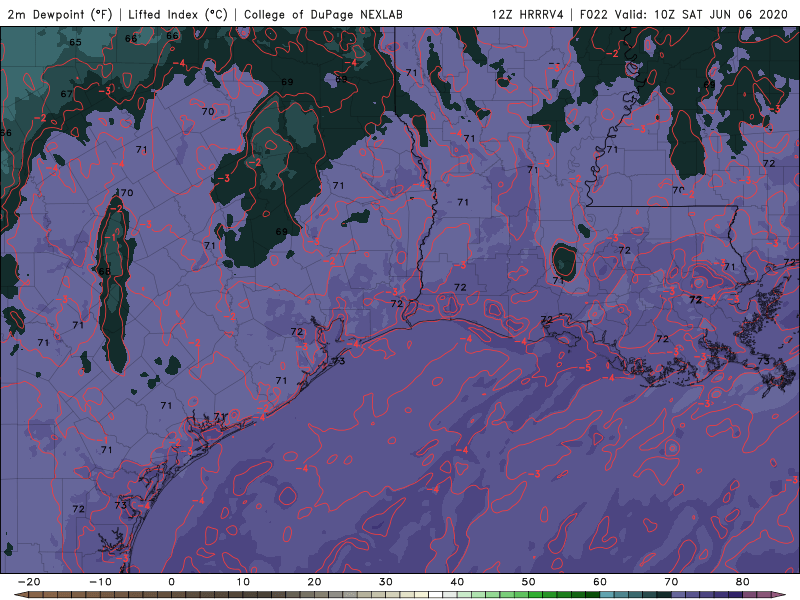
Task: Click the "-10" colorbar scale label
Action: (100, 582)
